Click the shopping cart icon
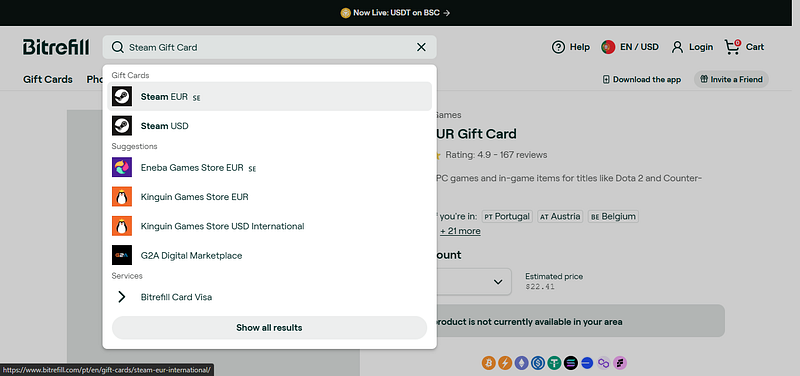The width and height of the screenshot is (800, 376). [732, 47]
